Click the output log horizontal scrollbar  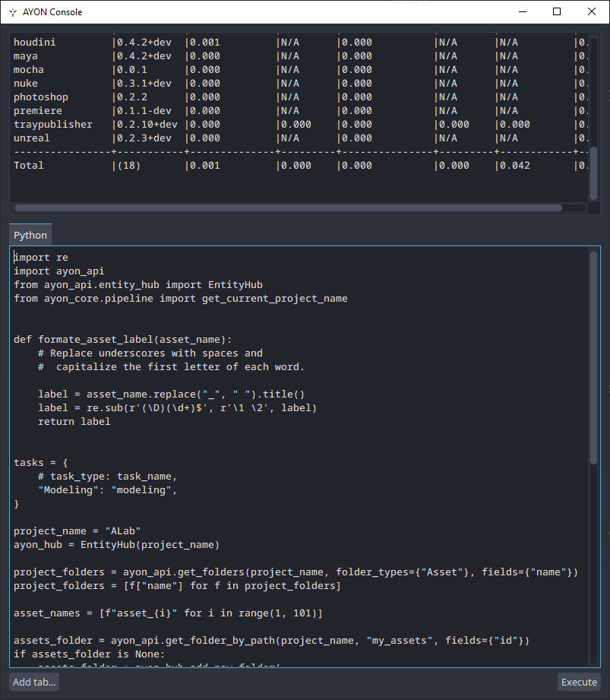tap(288, 207)
